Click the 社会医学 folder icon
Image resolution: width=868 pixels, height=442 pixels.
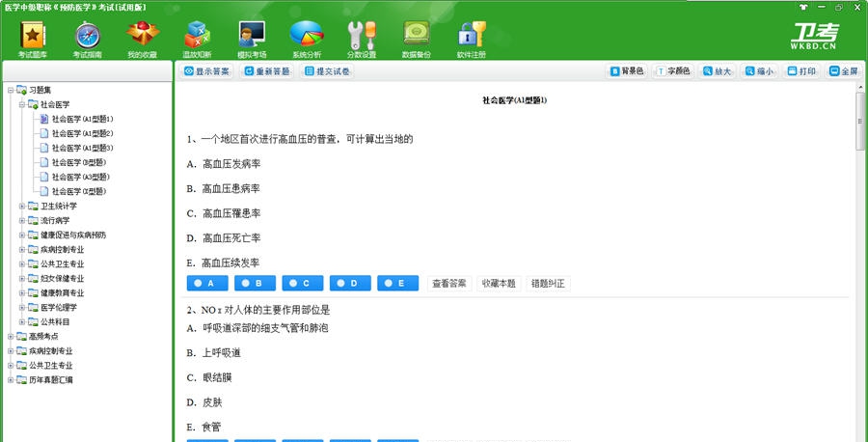(33, 104)
